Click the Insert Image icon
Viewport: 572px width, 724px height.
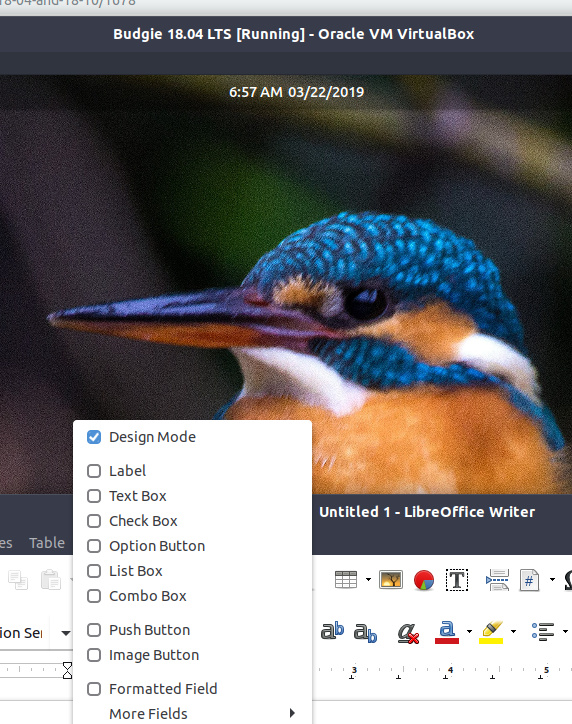[391, 579]
